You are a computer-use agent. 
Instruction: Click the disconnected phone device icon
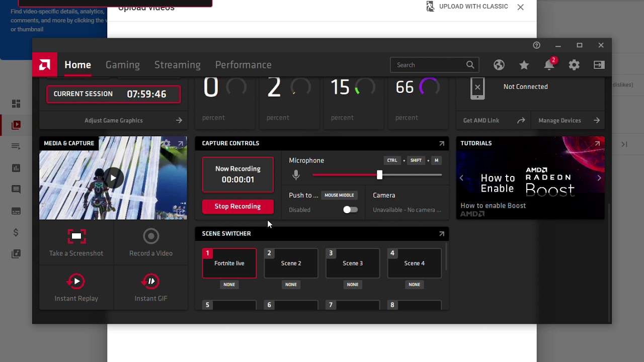(x=477, y=88)
